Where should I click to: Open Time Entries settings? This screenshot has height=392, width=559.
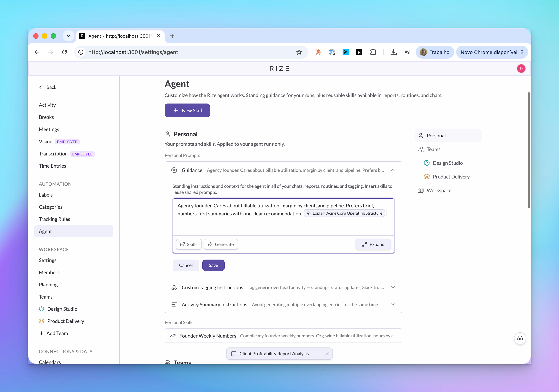[x=52, y=166]
